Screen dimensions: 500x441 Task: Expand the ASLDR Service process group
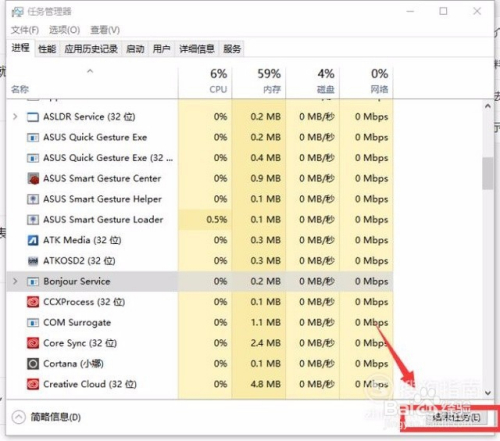point(15,117)
